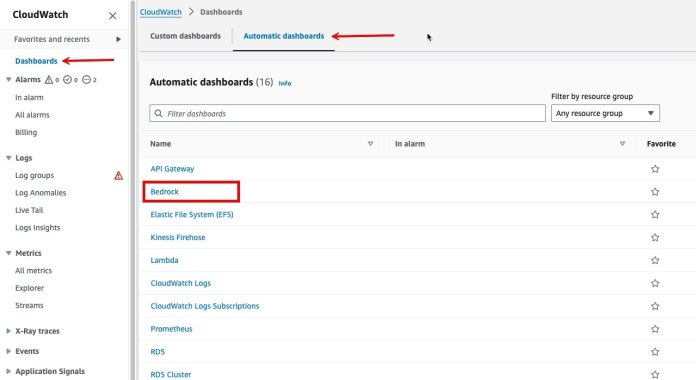This screenshot has width=696, height=380.
Task: Focus the Filter dashboards search field
Action: (x=348, y=113)
